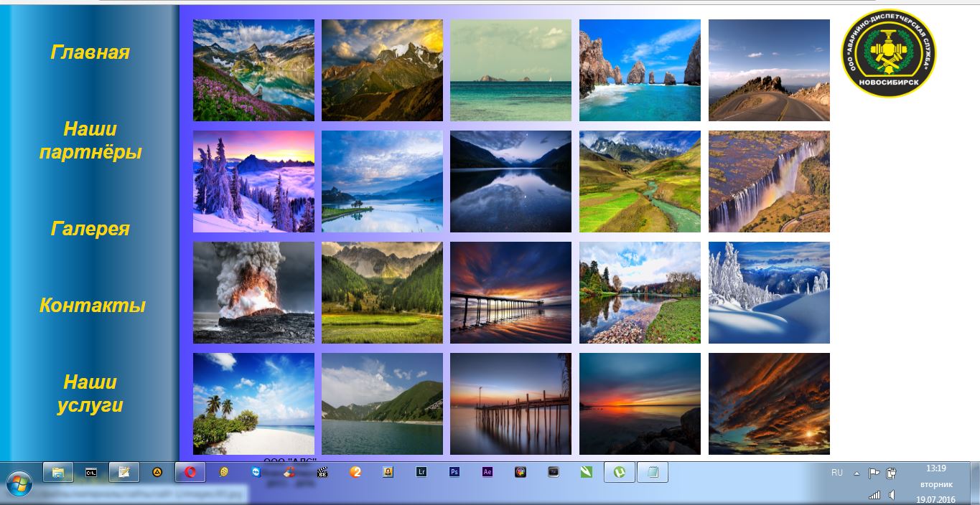980x505 pixels.
Task: View the wooden pier pilings dusk photo
Action: [510, 404]
